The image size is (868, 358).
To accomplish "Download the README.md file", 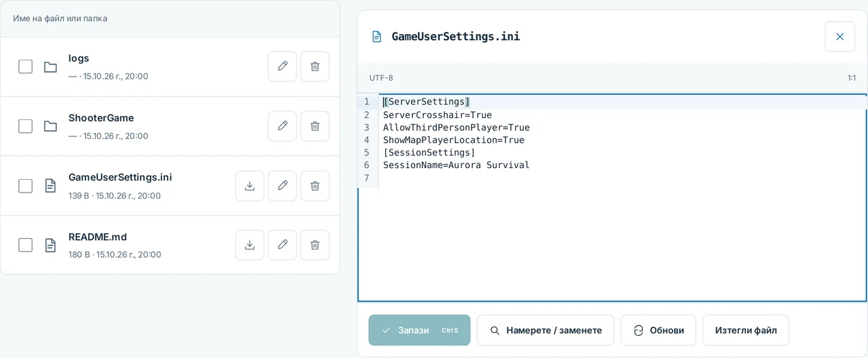I will click(250, 245).
